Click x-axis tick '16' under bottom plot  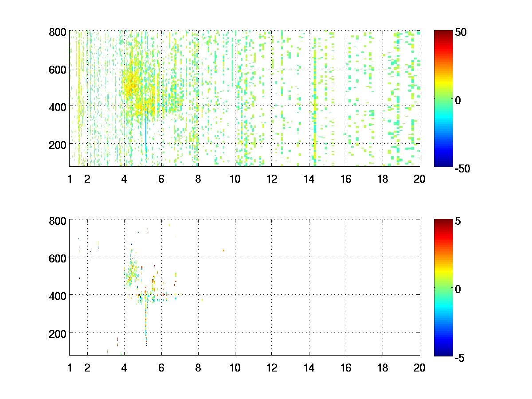coord(346,368)
